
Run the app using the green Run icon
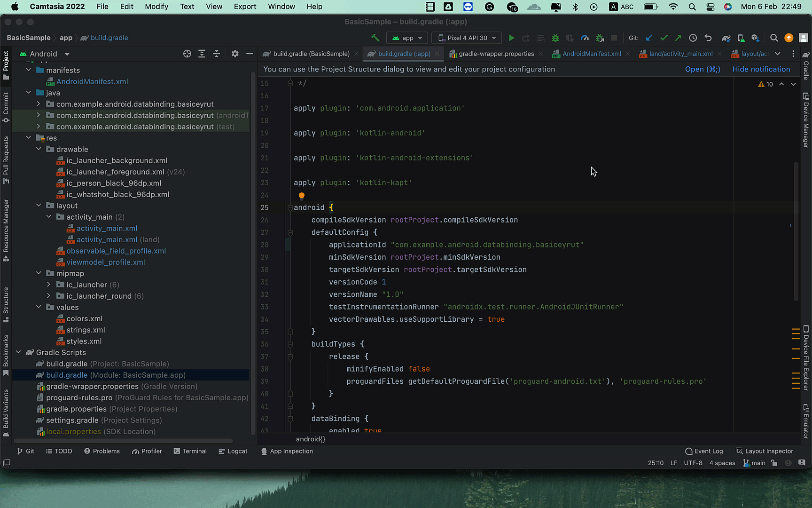coord(512,38)
